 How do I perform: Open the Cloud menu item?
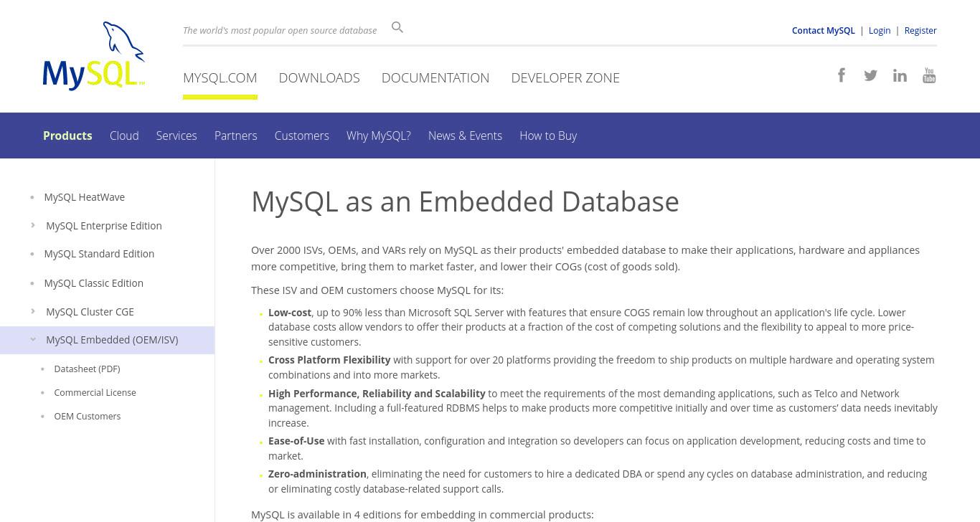click(124, 136)
